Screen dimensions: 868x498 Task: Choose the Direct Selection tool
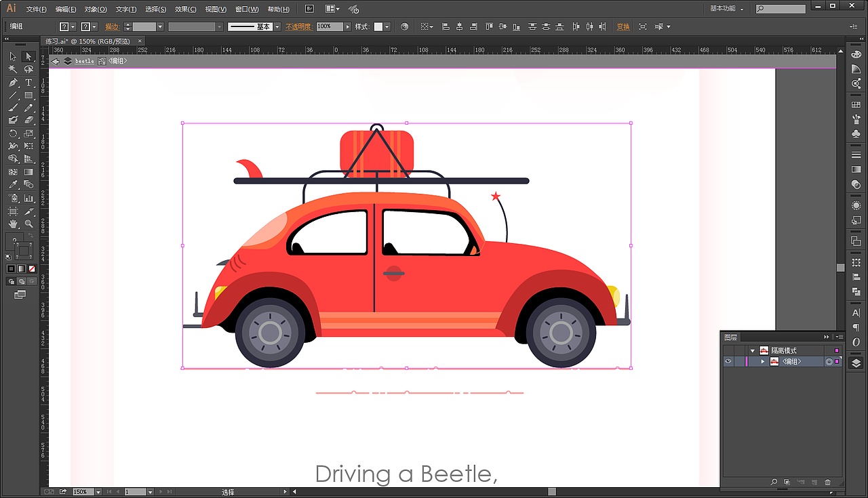[28, 56]
